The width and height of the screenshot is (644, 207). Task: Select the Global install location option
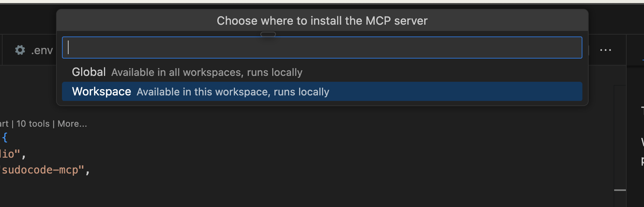pos(322,72)
